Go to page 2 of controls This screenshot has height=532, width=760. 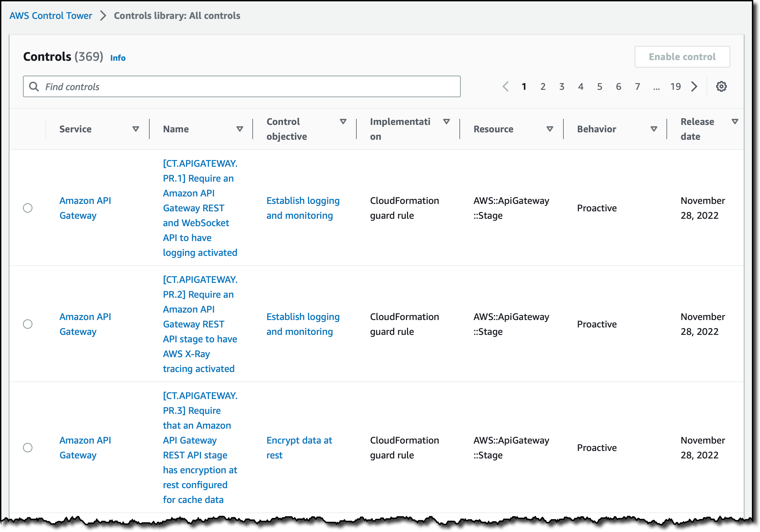pyautogui.click(x=543, y=86)
